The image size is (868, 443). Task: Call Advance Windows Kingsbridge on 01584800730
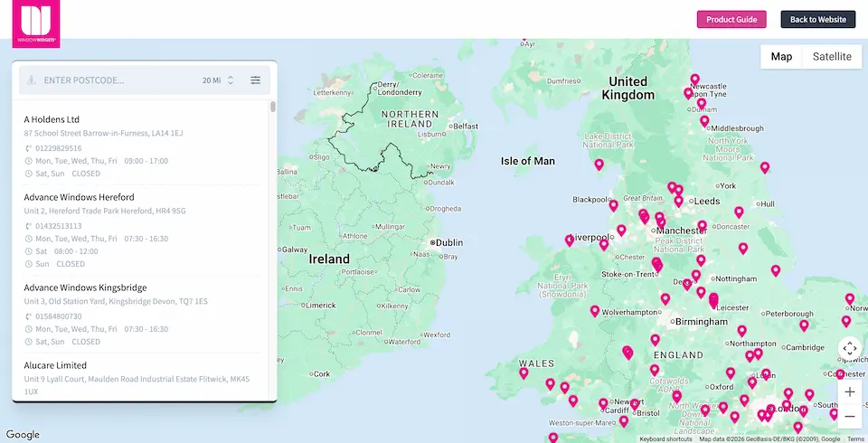[x=58, y=316]
